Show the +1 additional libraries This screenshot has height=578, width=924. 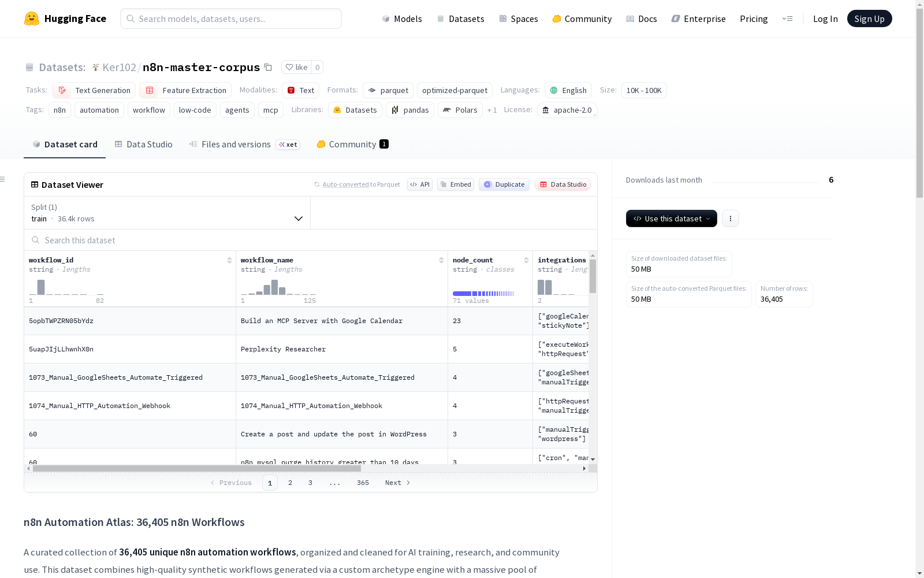click(492, 110)
